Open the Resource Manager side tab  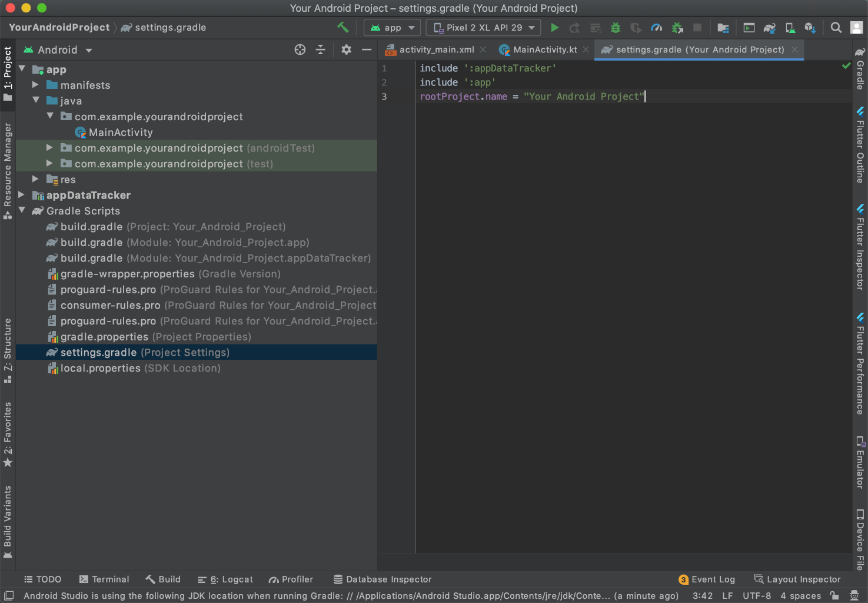coord(8,171)
